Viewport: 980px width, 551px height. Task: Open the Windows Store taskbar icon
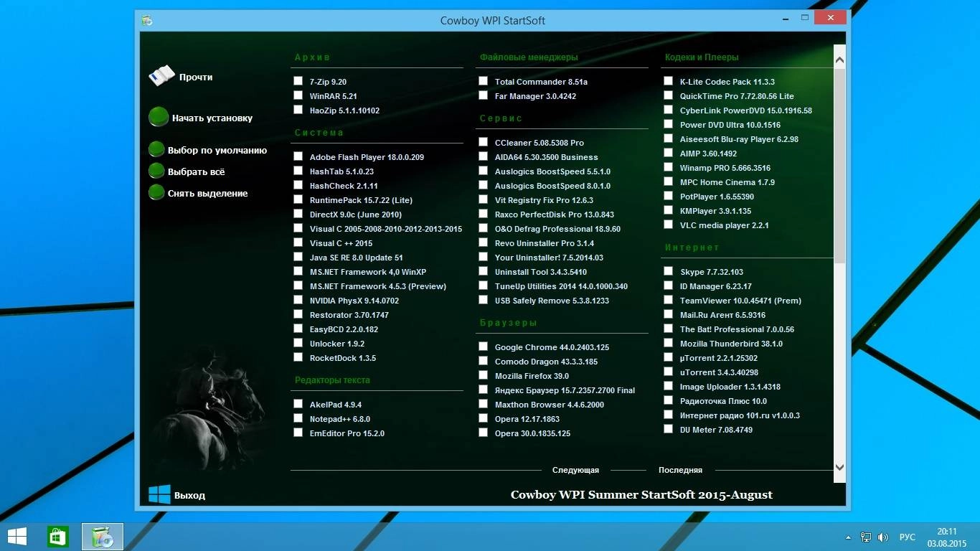(58, 537)
